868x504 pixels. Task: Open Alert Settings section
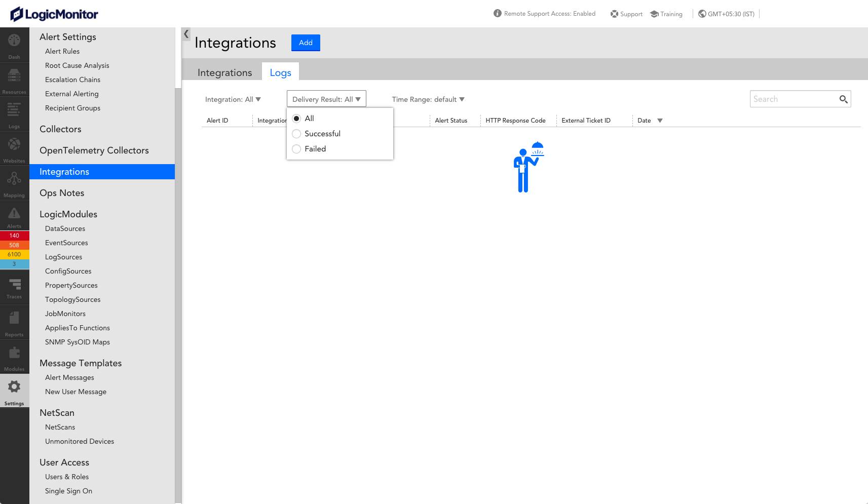68,37
